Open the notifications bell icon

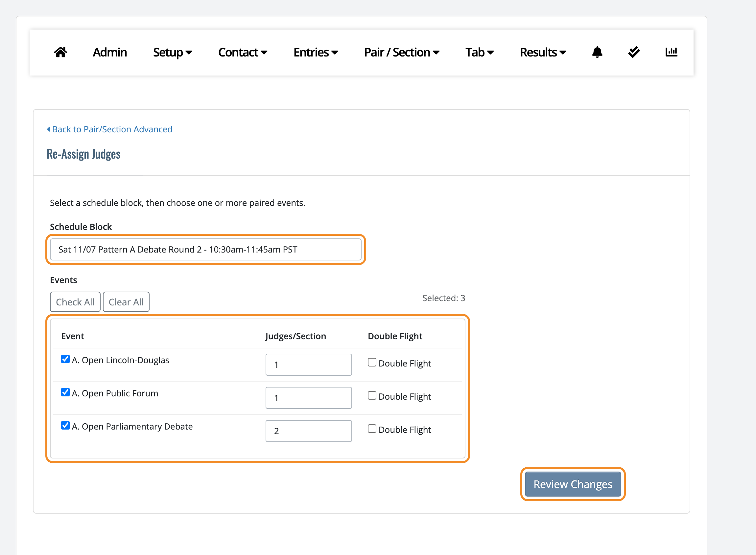[597, 52]
